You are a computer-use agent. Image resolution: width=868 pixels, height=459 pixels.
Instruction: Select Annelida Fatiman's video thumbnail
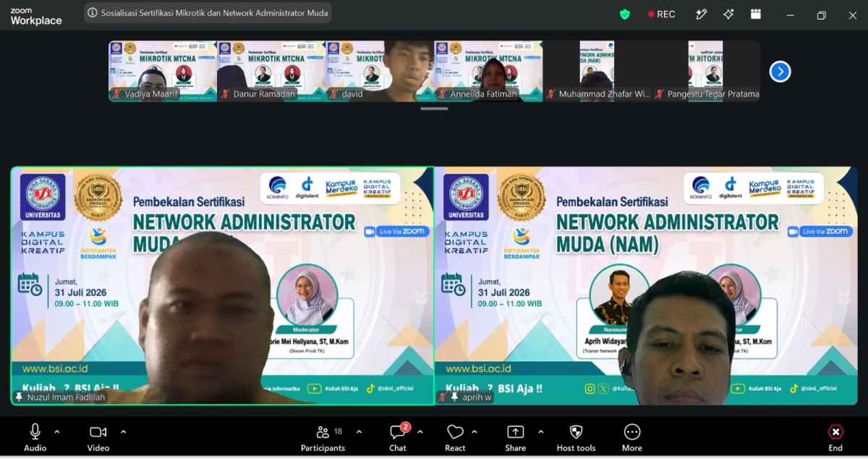point(488,71)
